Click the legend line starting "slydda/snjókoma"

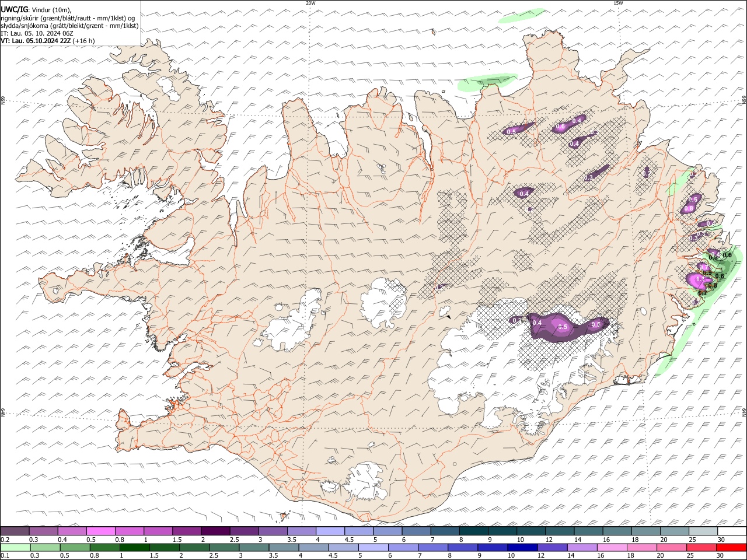[x=69, y=26]
